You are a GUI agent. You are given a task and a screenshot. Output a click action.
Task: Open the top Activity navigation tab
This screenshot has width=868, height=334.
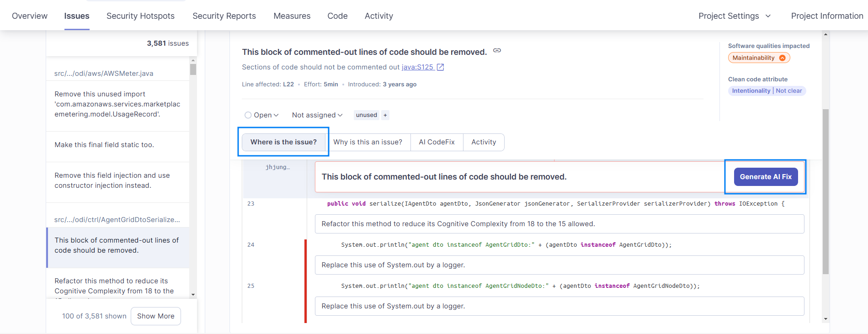pos(379,16)
